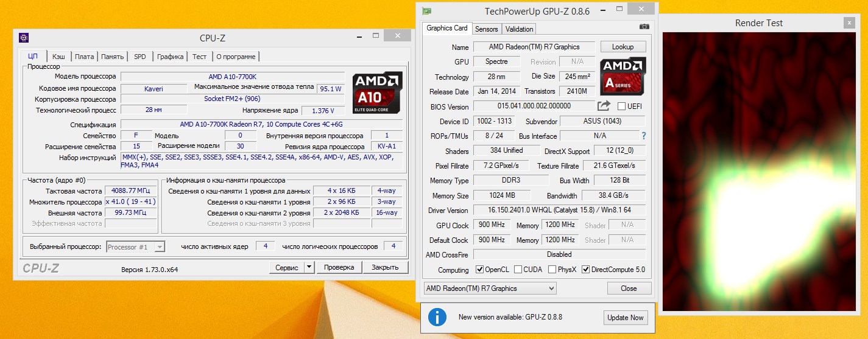Click the 95.1 W thermal design value
Screen dimensions: 868x339
click(x=330, y=89)
